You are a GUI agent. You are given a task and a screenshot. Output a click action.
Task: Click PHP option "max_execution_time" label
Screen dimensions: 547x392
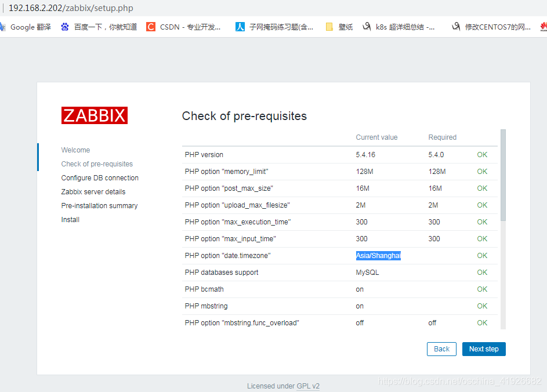(238, 222)
